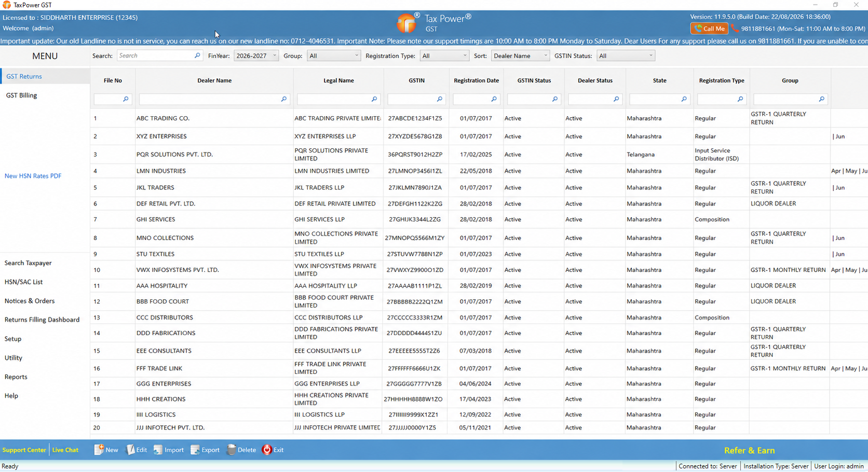Go to HSN/SAC List menu item
Viewport: 868px width, 472px height.
(23, 282)
